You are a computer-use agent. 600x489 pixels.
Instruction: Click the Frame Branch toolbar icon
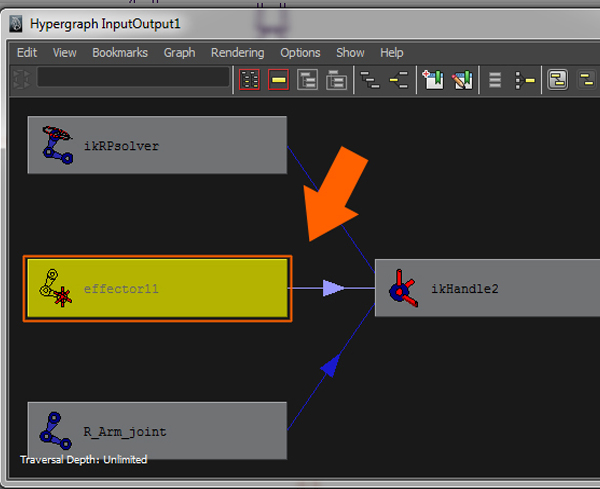336,80
